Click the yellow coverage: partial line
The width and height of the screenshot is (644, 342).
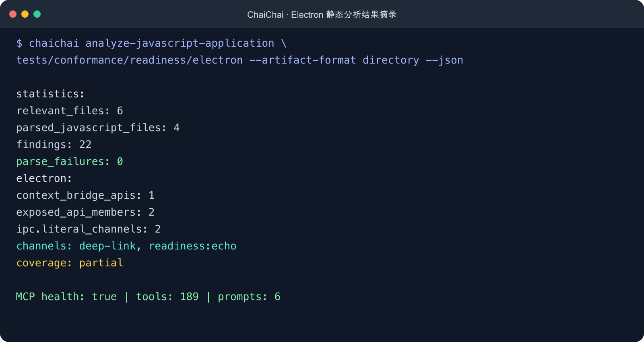coord(70,263)
